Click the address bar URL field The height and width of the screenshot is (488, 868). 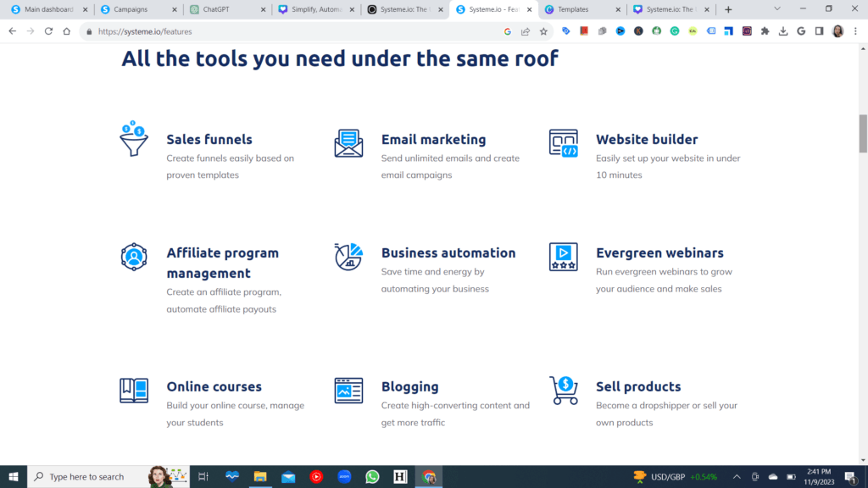coord(297,31)
